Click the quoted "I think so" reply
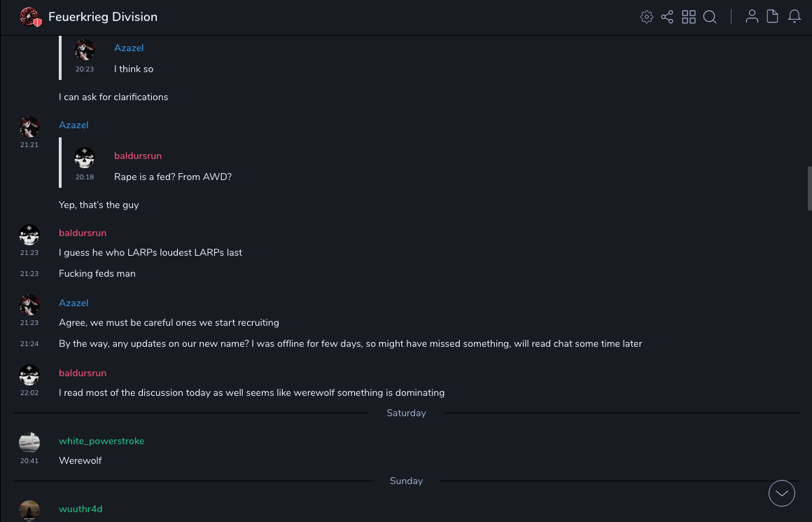 [x=134, y=69]
